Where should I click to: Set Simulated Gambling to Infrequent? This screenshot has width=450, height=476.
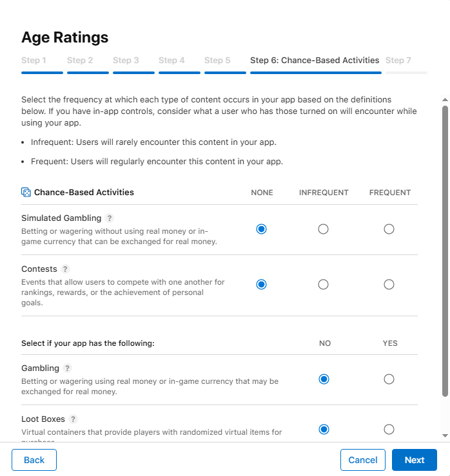click(324, 229)
